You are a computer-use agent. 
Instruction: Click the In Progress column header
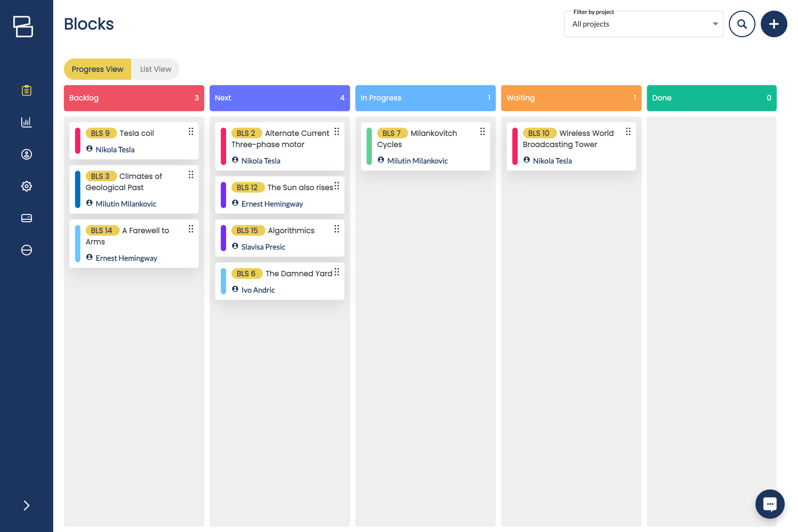tap(425, 98)
